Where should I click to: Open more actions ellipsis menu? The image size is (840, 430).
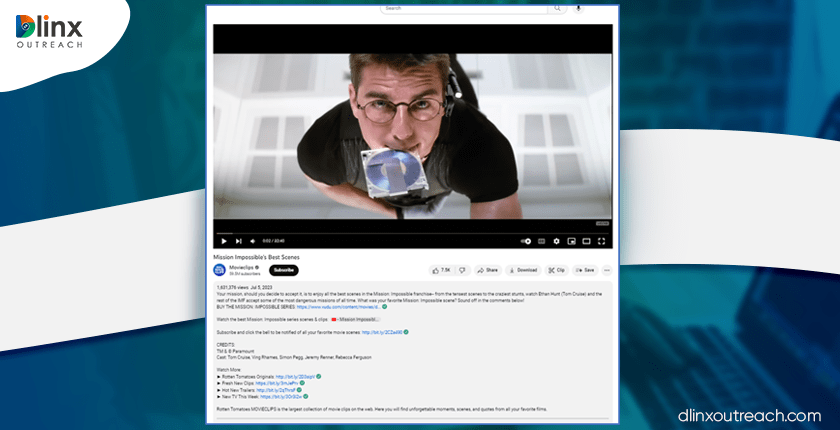pos(607,270)
